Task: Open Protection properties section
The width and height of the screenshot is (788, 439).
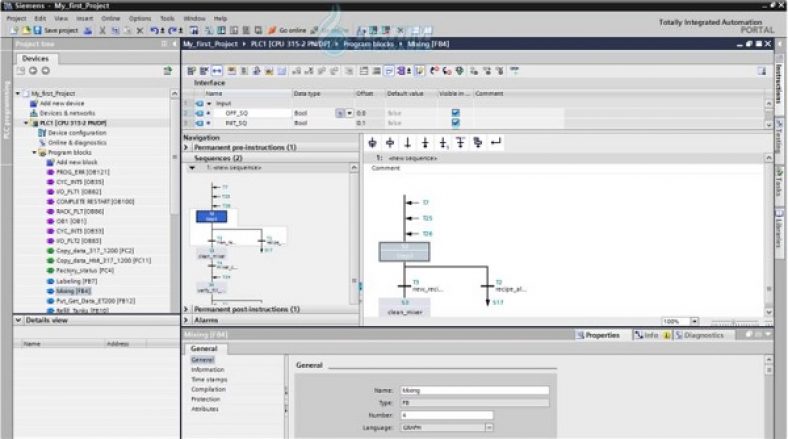Action: (x=206, y=399)
